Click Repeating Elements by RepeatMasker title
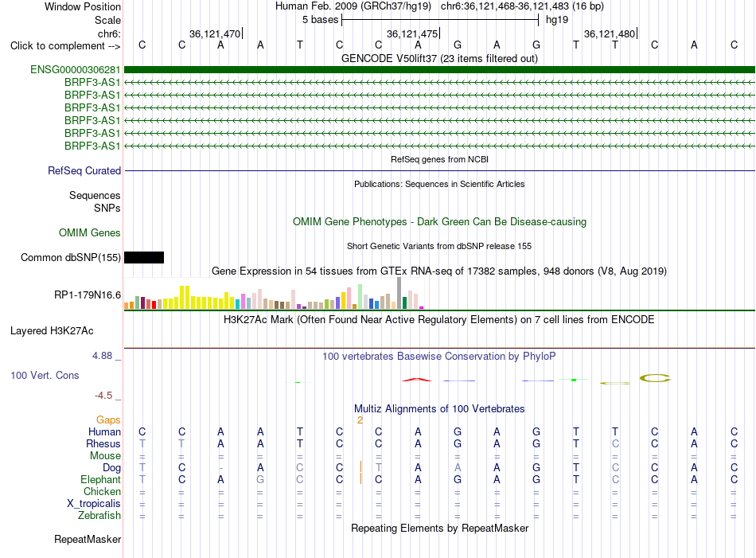 [x=439, y=528]
